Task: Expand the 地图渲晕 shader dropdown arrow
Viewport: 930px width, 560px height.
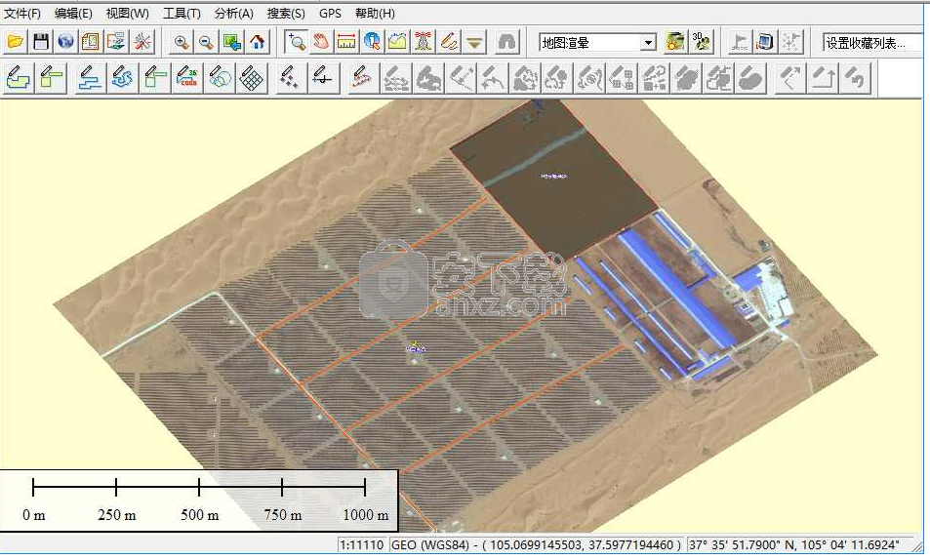Action: pyautogui.click(x=648, y=43)
